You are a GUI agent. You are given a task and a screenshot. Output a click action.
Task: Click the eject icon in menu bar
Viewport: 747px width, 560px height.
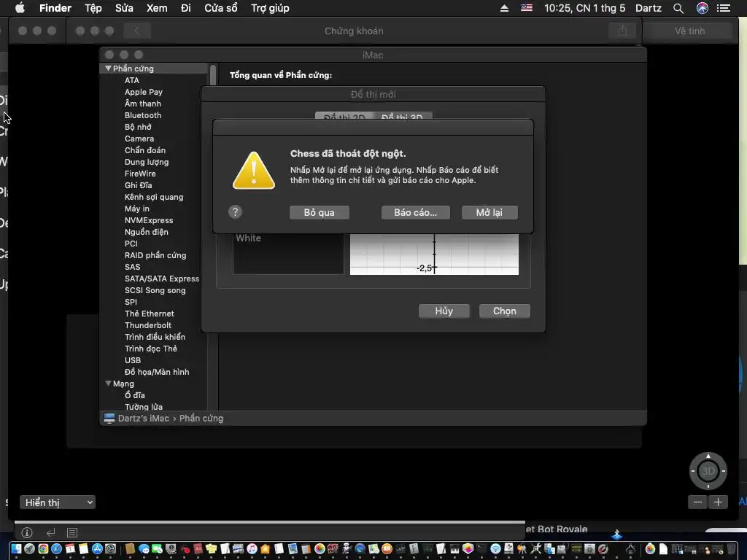[504, 8]
